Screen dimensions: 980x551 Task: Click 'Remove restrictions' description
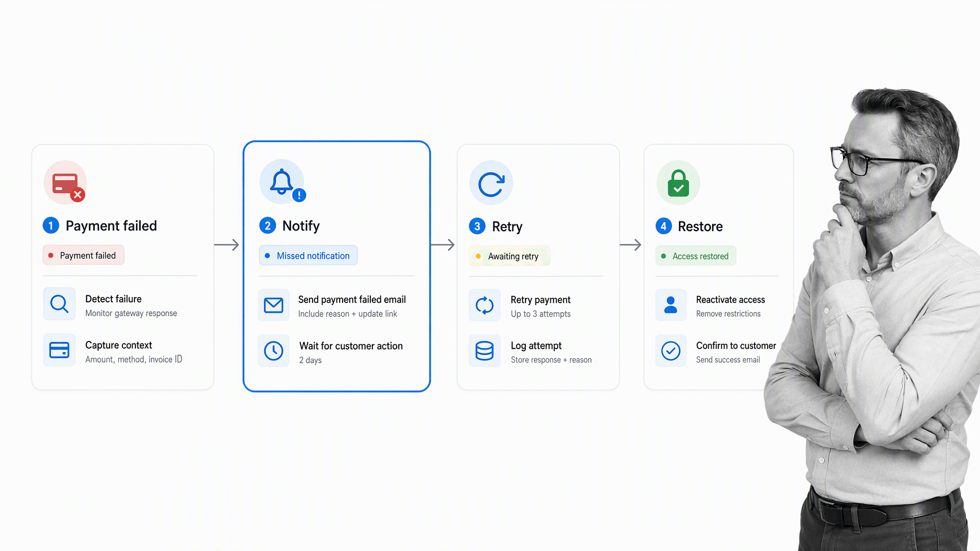coord(728,314)
